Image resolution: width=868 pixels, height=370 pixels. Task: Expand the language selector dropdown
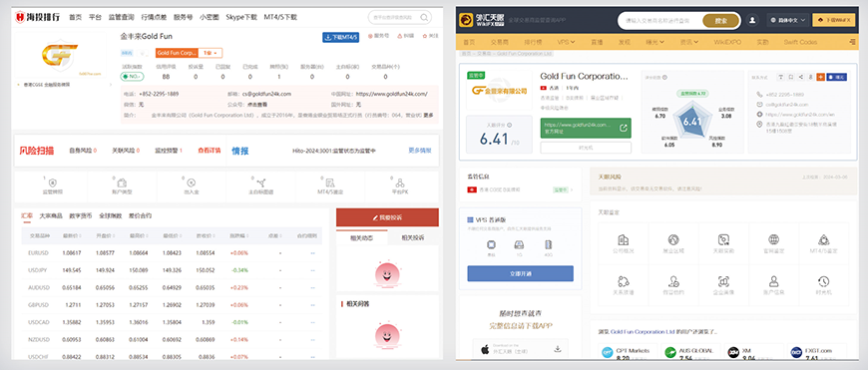pyautogui.click(x=788, y=20)
